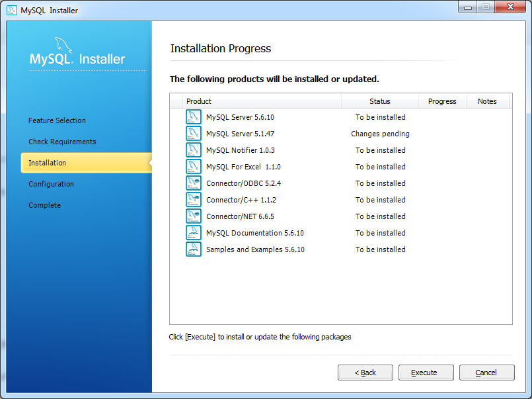Click Samples and Examples' To be installed status
Screen dimensions: 532x399
point(381,249)
